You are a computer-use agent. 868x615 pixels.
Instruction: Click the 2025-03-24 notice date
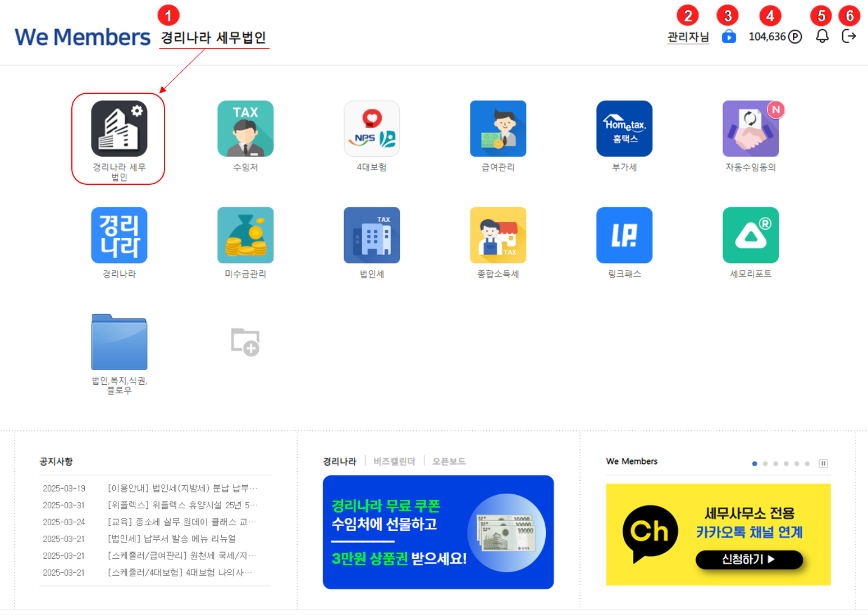tap(64, 522)
